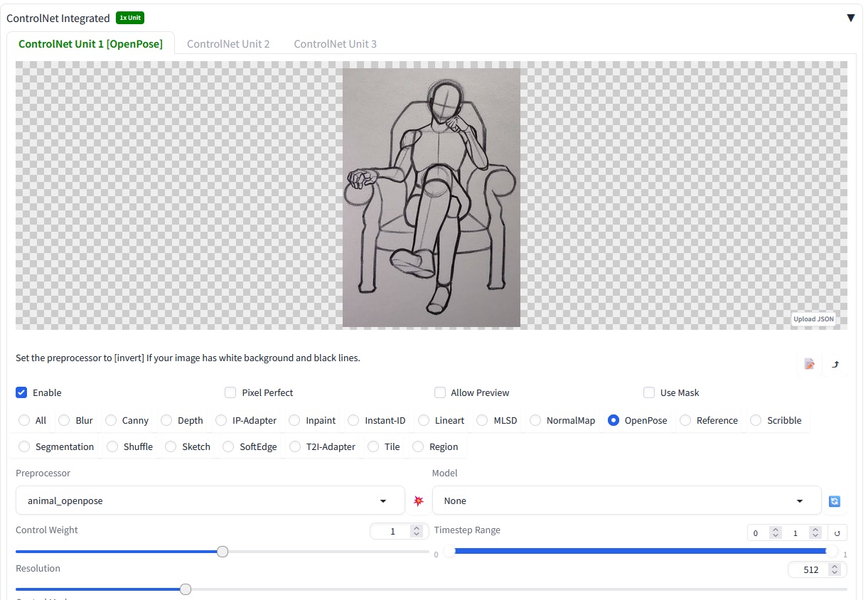Pick the Lineart control type

[x=424, y=420]
